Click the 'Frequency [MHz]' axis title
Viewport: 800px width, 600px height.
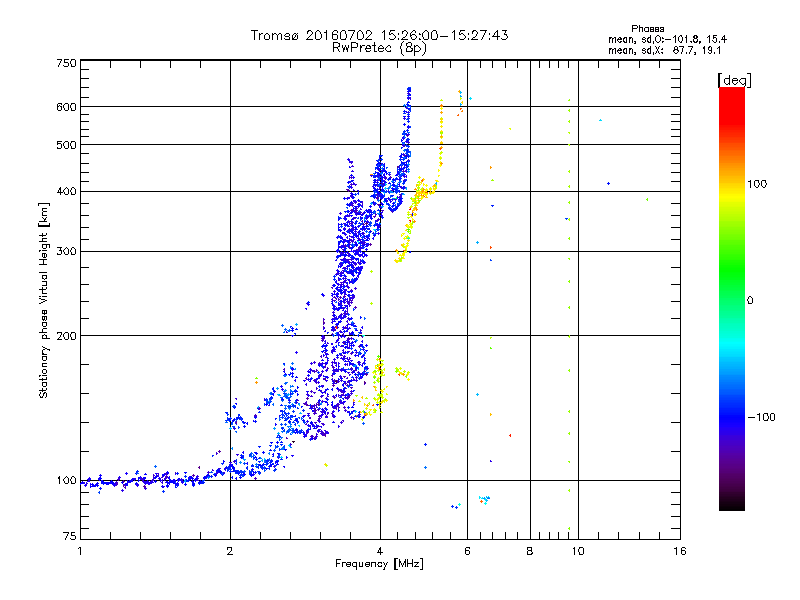point(379,564)
